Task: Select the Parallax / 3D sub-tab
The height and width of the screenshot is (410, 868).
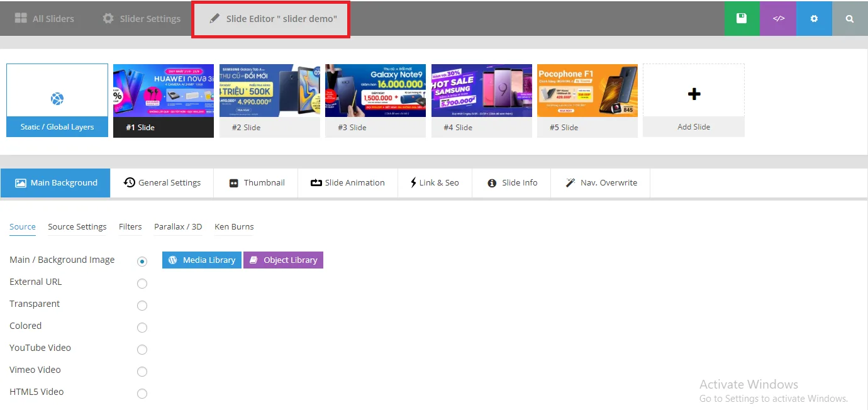Action: coord(178,227)
